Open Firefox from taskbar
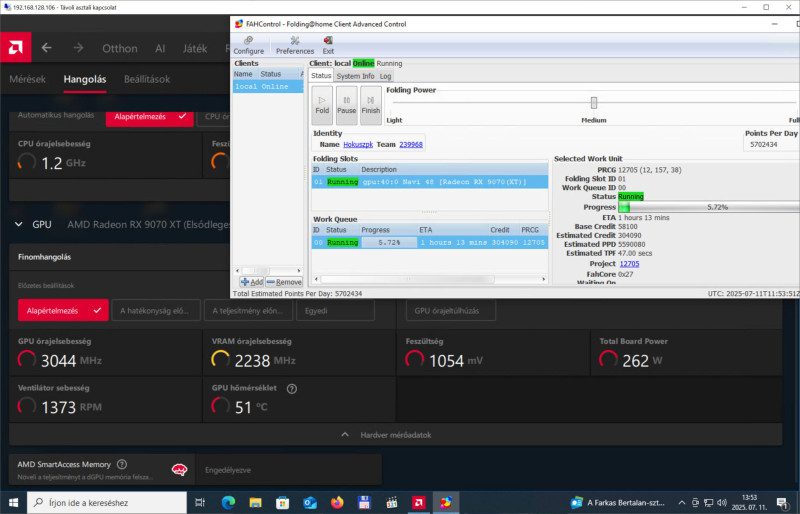Screen dimensions: 800x514 [x=337, y=503]
